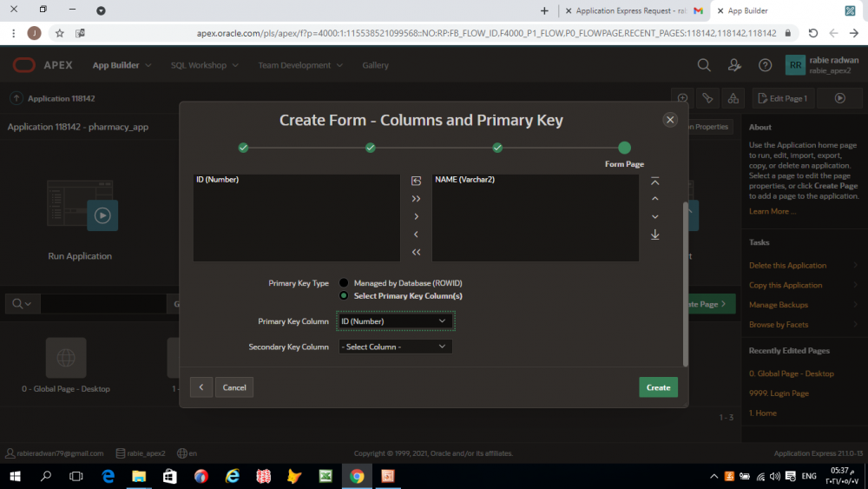Run page with the play icon button
Screen dimensions: 868x489
[x=839, y=98]
